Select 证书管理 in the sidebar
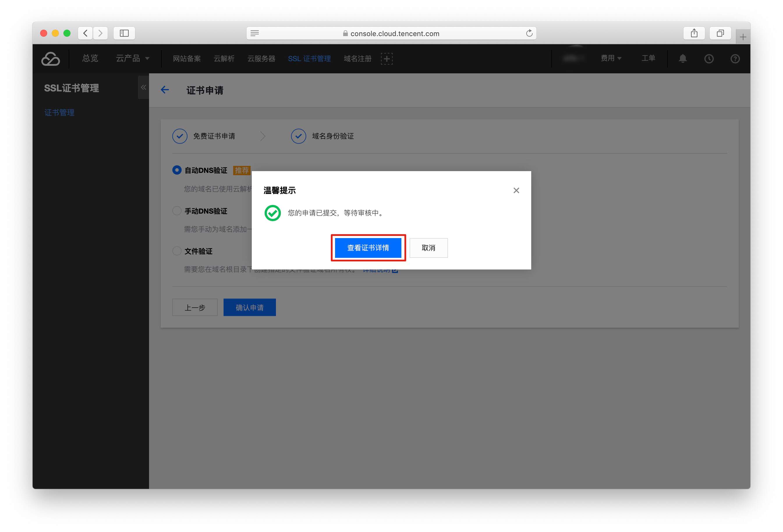Viewport: 783px width, 532px height. click(59, 113)
